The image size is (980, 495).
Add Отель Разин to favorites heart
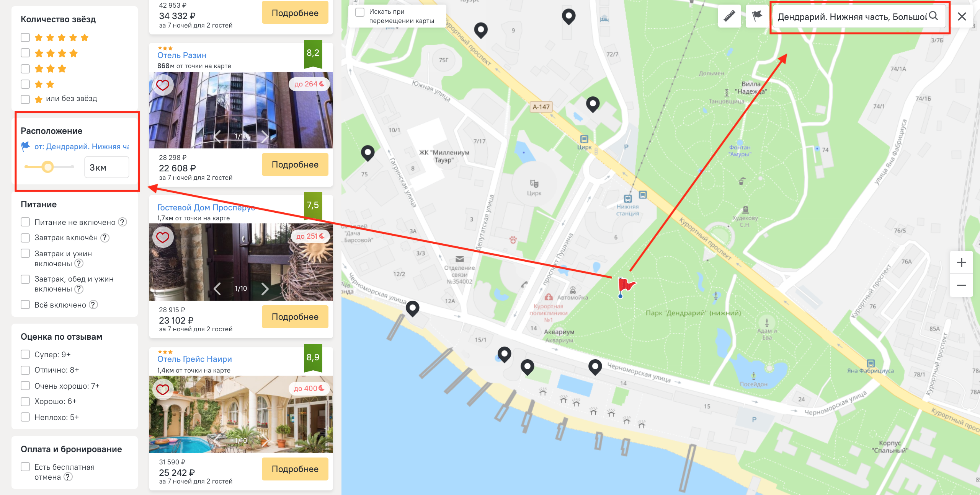click(x=163, y=85)
